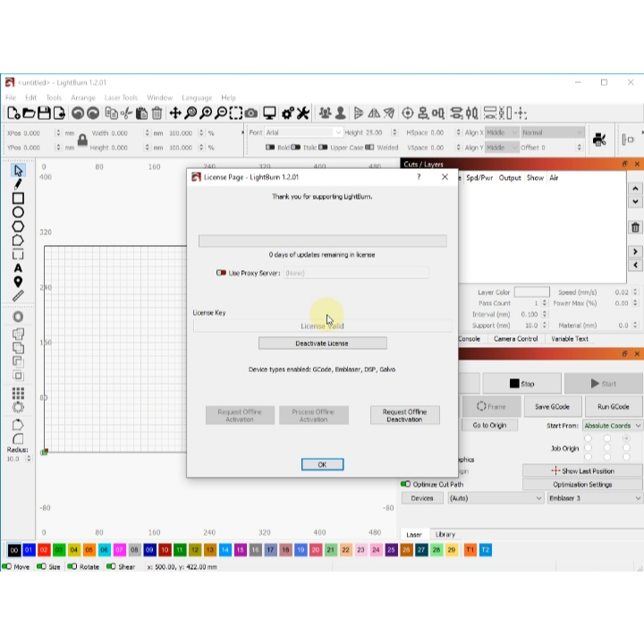Click the Import file icon
The width and height of the screenshot is (644, 644).
59,113
